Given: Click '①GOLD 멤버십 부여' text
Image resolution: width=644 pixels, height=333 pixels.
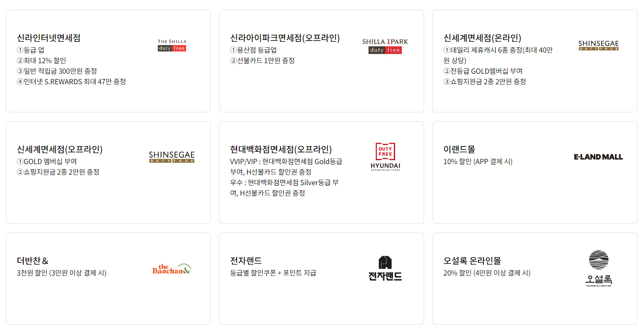Looking at the screenshot, I should pos(47,161).
